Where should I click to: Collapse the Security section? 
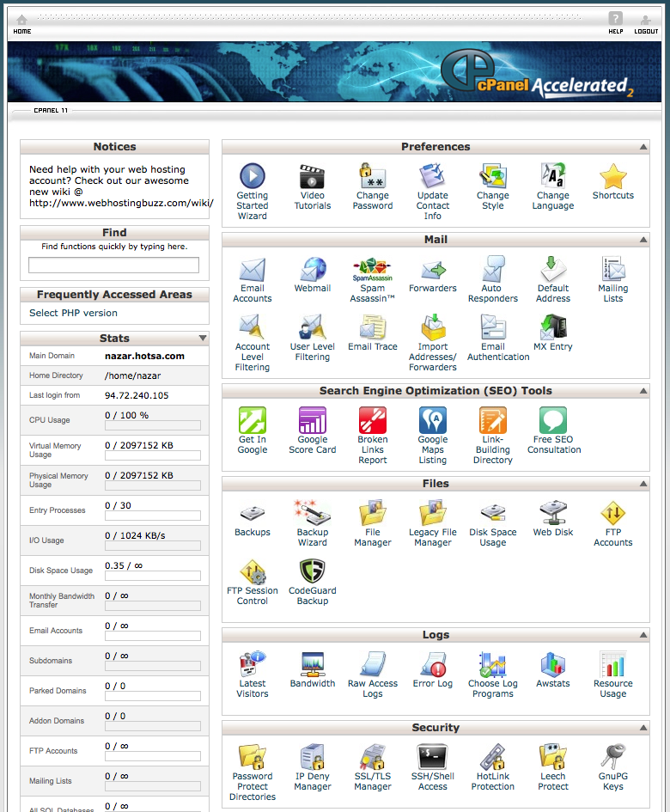[643, 728]
